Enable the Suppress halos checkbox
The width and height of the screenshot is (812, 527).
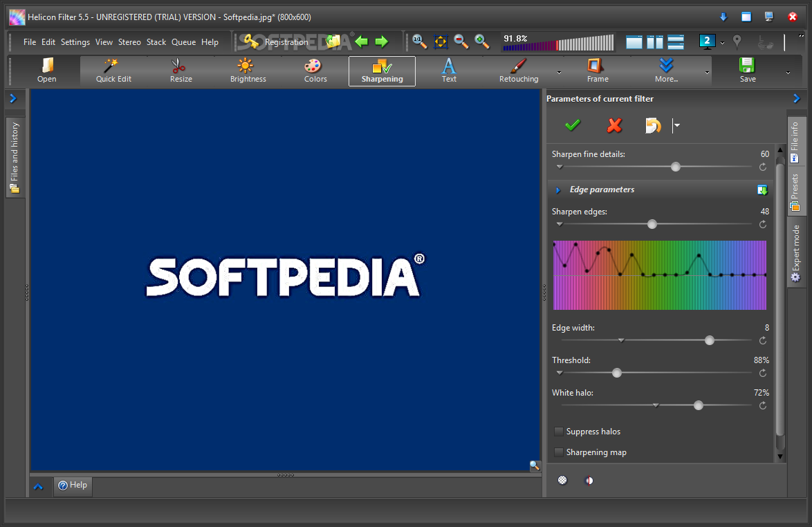(560, 432)
